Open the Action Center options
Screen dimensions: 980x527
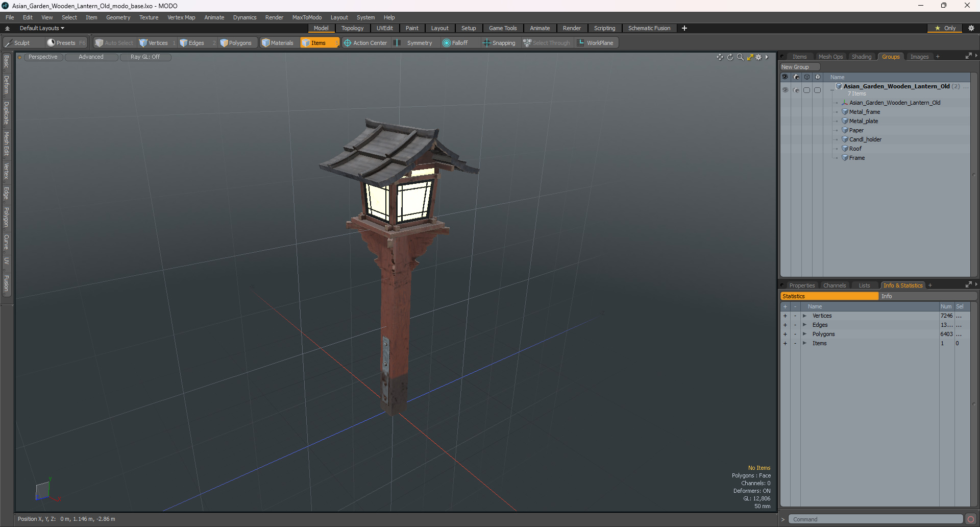pos(365,43)
